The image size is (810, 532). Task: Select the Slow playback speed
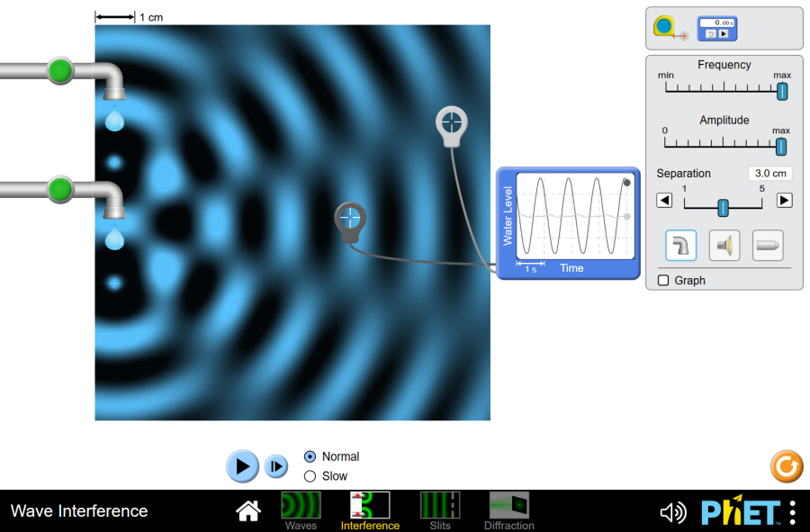(x=310, y=475)
